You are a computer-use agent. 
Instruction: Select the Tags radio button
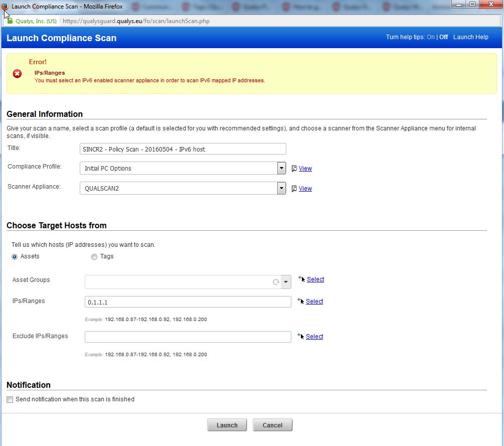pyautogui.click(x=94, y=257)
